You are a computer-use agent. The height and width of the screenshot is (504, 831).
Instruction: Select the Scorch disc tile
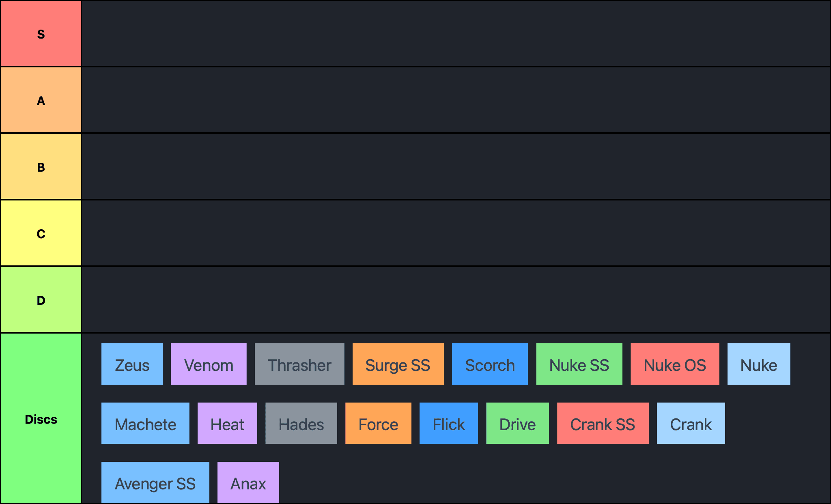pos(490,364)
